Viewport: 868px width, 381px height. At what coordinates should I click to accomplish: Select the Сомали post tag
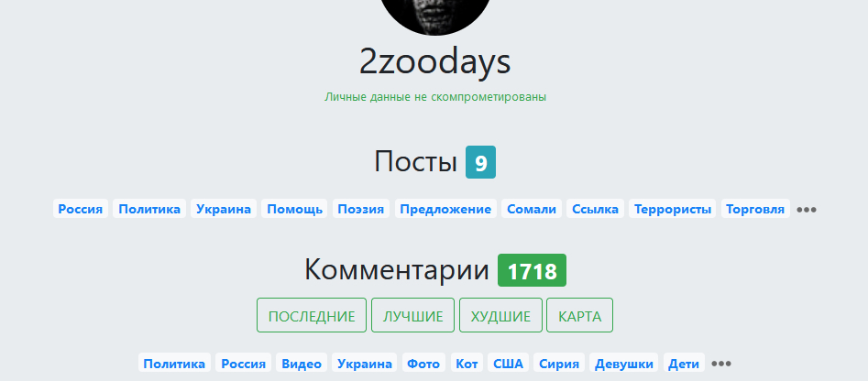click(x=532, y=209)
